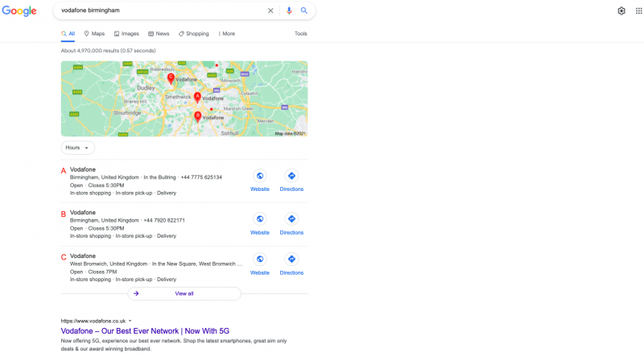Click the 'Closes 7PM' hours text
The width and height of the screenshot is (644, 353).
click(102, 272)
